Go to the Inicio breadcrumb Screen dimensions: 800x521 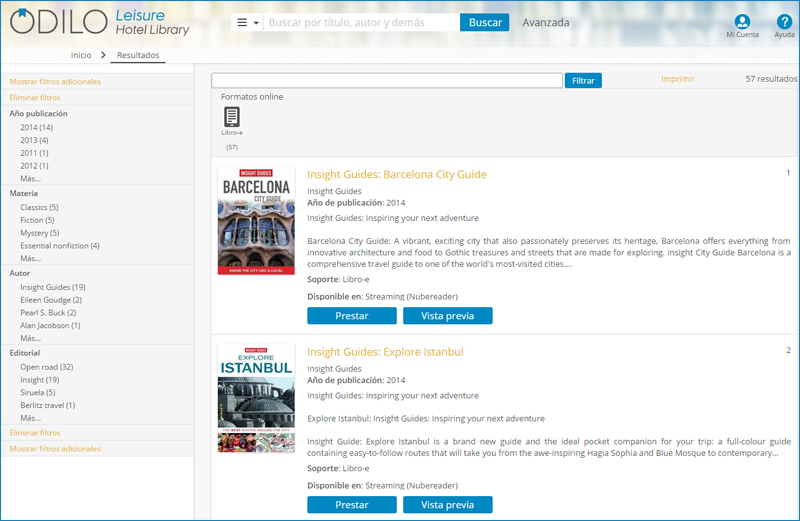pos(81,55)
